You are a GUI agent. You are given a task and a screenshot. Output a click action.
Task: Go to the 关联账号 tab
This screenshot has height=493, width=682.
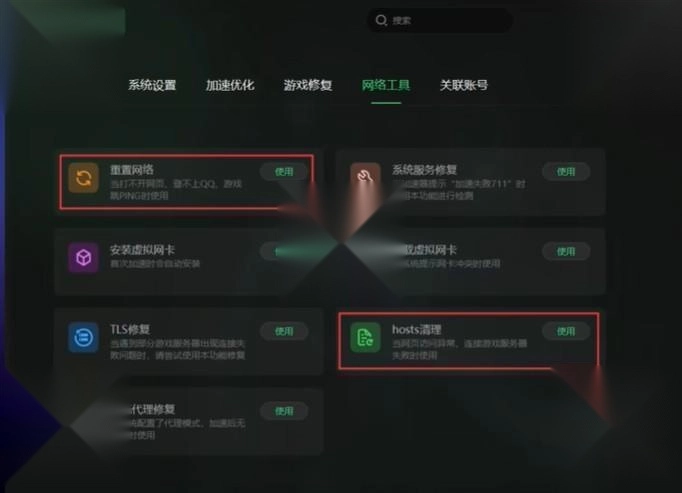click(464, 85)
